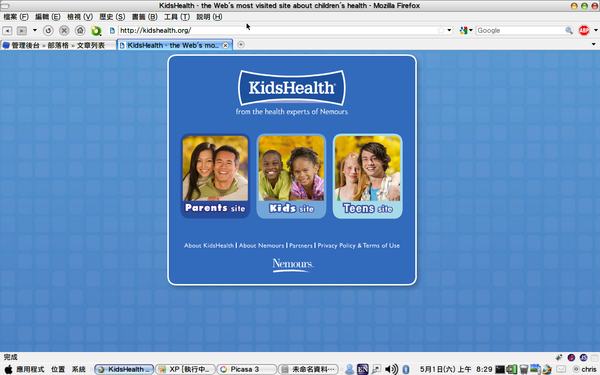This screenshot has height=375, width=600.
Task: Open the speaker volume control
Action: pos(391,369)
